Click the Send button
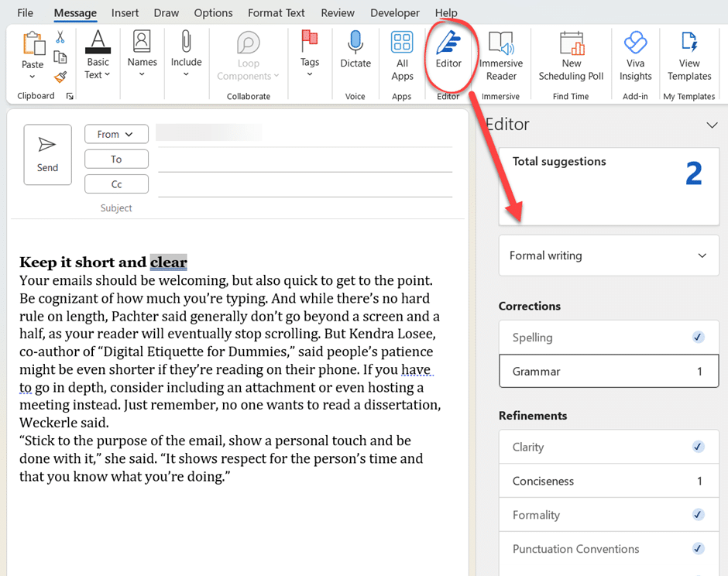Screen dimensions: 728x576 point(47,155)
